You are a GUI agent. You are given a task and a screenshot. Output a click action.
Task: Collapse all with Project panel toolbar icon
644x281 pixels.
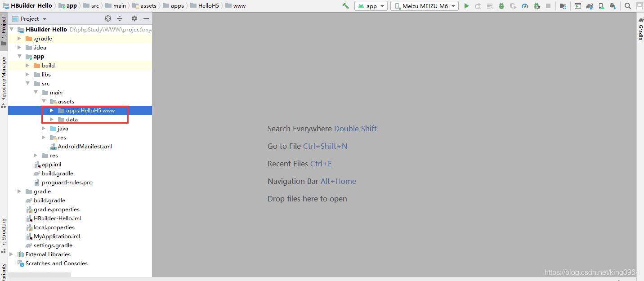[120, 18]
